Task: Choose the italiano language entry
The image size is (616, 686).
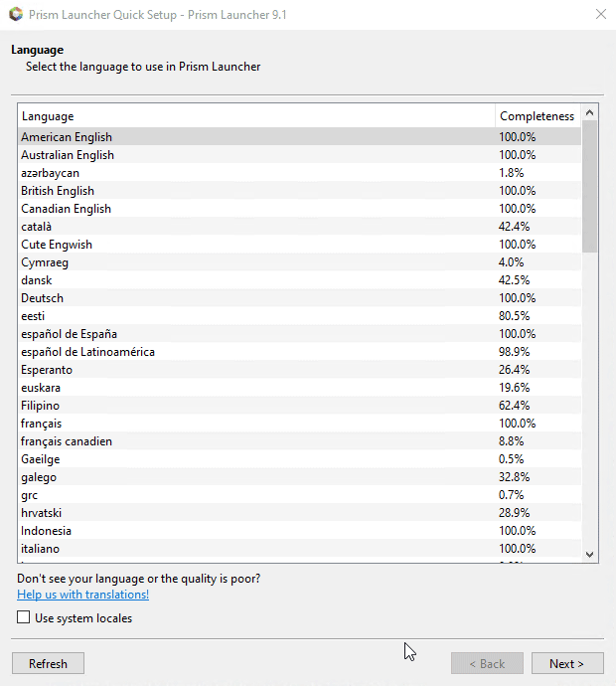Action: (x=41, y=549)
